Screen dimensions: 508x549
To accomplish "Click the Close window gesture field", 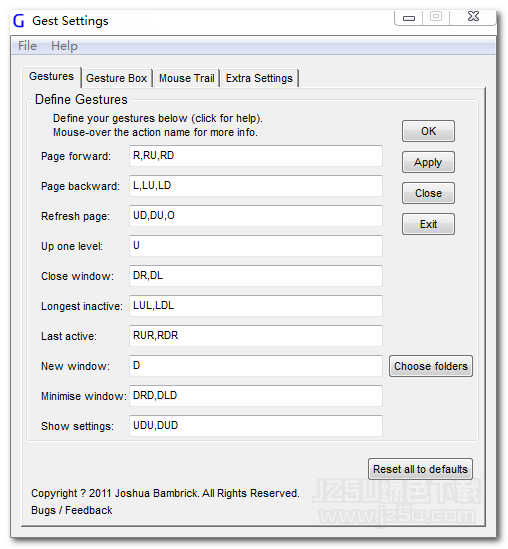I will pyautogui.click(x=256, y=276).
